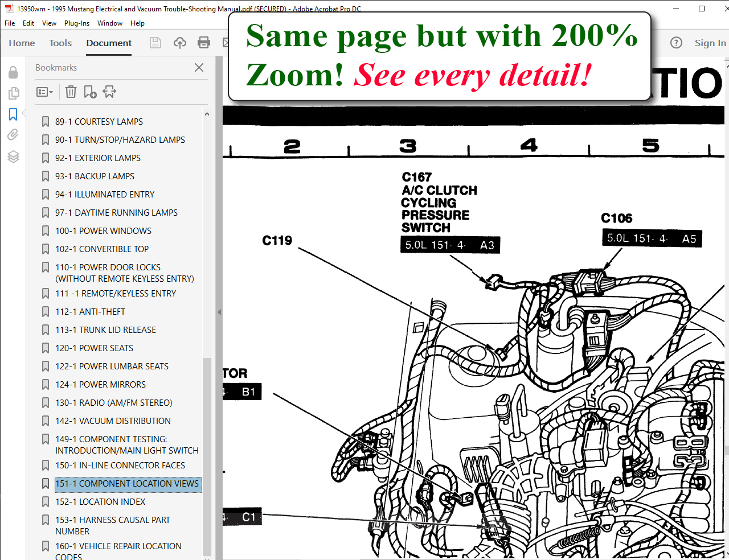Image resolution: width=729 pixels, height=560 pixels.
Task: Click the Find current bookmark icon
Action: (109, 92)
